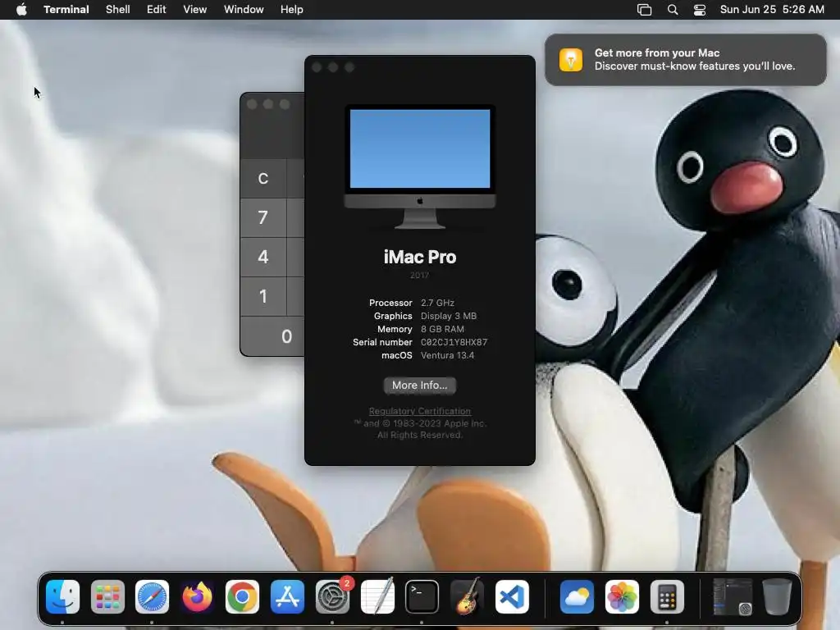The width and height of the screenshot is (840, 630).
Task: Open TextEdit from the Dock
Action: [377, 596]
